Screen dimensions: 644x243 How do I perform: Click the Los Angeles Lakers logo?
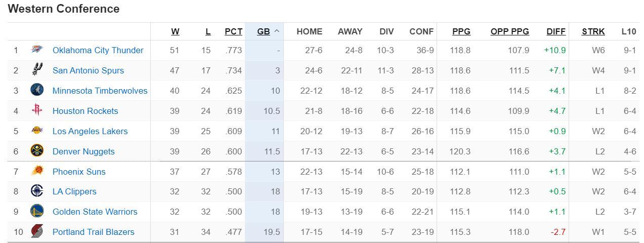pos(37,131)
